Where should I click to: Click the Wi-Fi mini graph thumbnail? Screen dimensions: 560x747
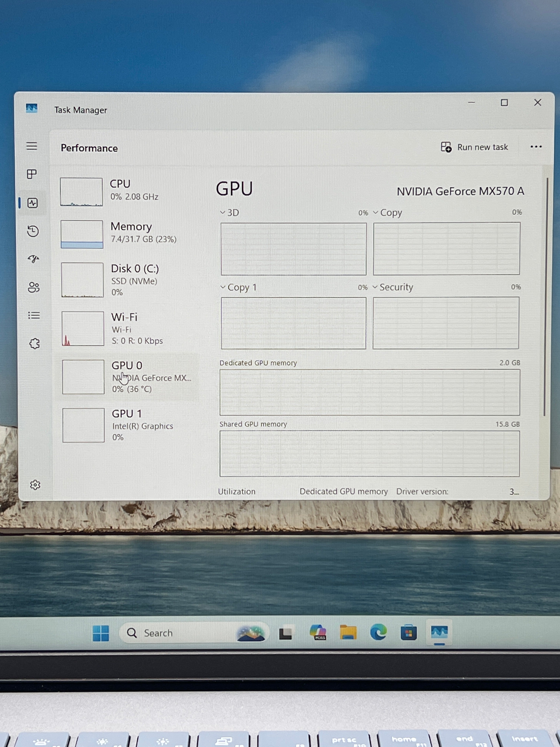point(83,329)
